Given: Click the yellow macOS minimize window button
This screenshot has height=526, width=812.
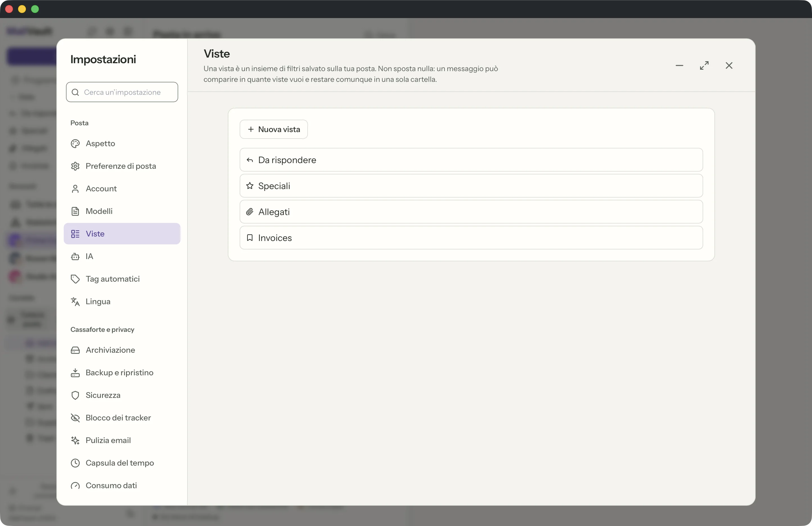Looking at the screenshot, I should click(x=22, y=9).
